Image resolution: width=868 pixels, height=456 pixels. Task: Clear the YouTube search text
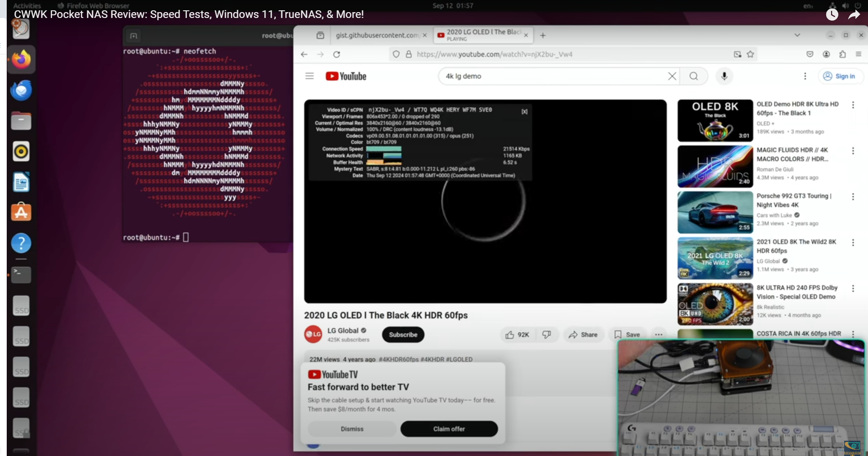[672, 76]
